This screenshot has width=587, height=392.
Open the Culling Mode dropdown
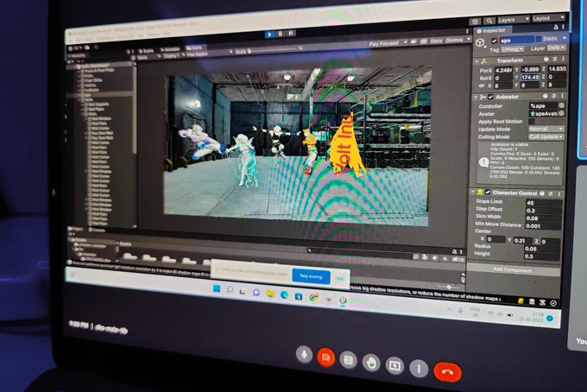[546, 136]
